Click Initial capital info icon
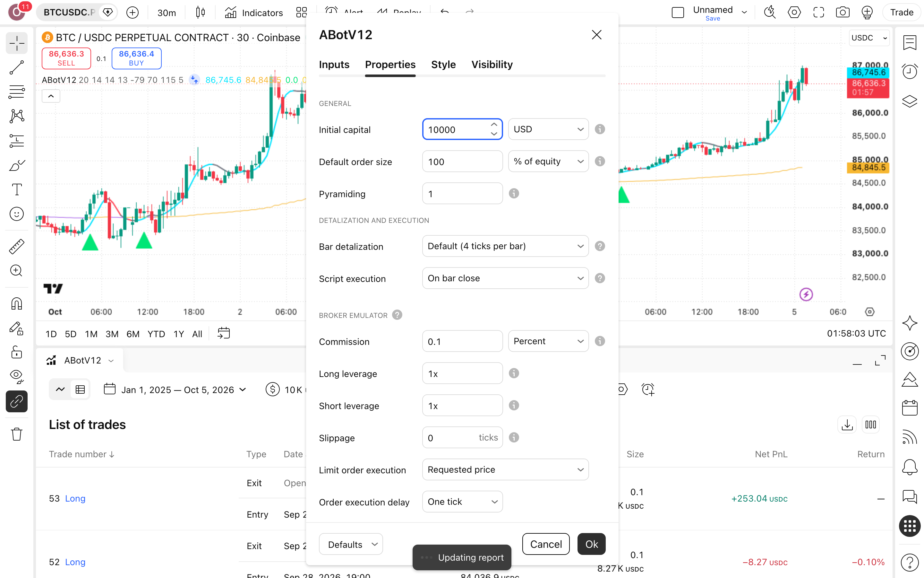Viewport: 924px width, 578px height. click(x=600, y=129)
